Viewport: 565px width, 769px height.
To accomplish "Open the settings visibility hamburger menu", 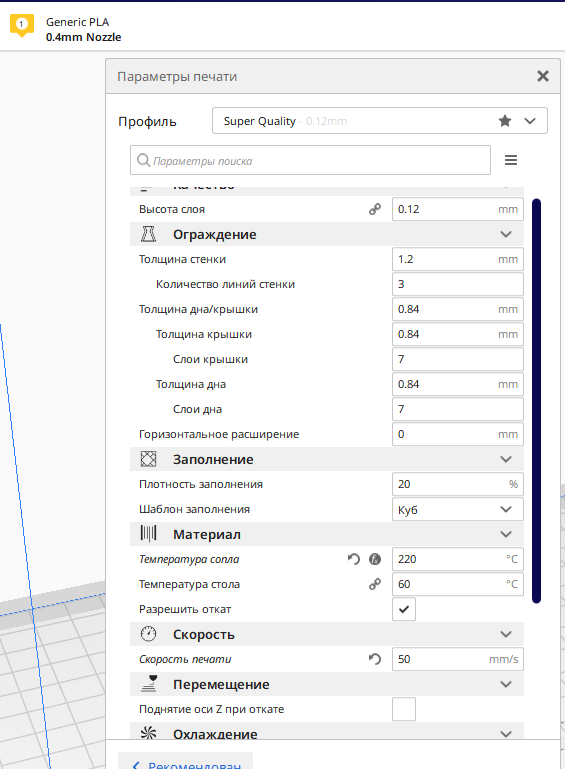I will pyautogui.click(x=511, y=160).
